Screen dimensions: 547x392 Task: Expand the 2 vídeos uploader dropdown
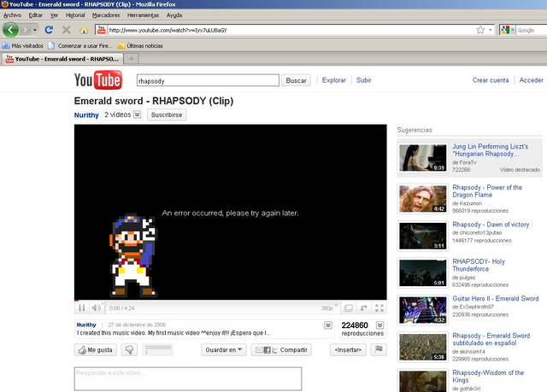(x=138, y=114)
